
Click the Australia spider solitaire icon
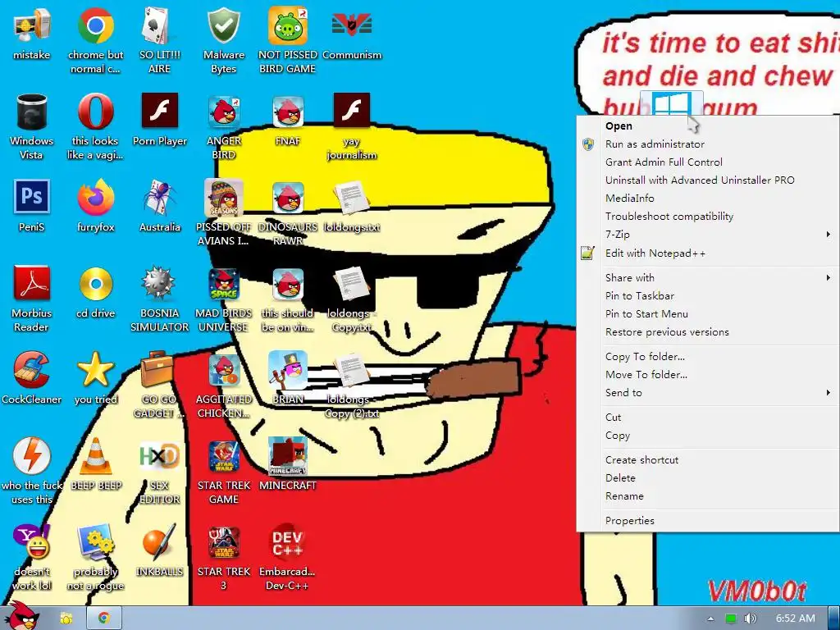coord(159,197)
